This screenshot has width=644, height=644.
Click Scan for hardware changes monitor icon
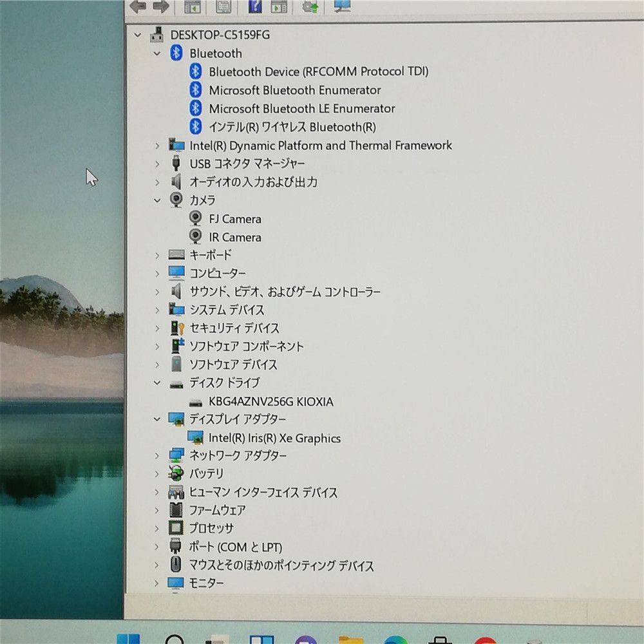(342, 5)
